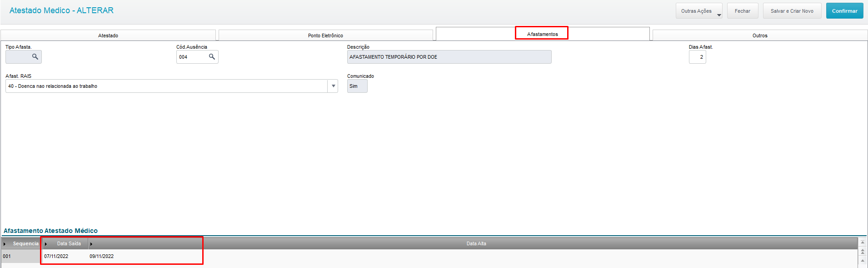
Task: Click the grid page-up double arrow
Action: click(863, 251)
